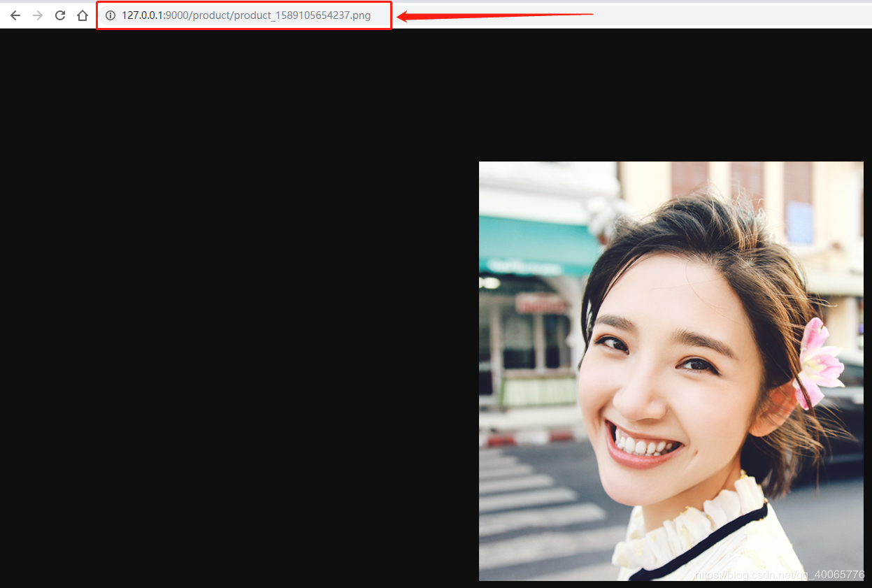
Task: Click the empty address bar area right of arrow
Action: 731,15
